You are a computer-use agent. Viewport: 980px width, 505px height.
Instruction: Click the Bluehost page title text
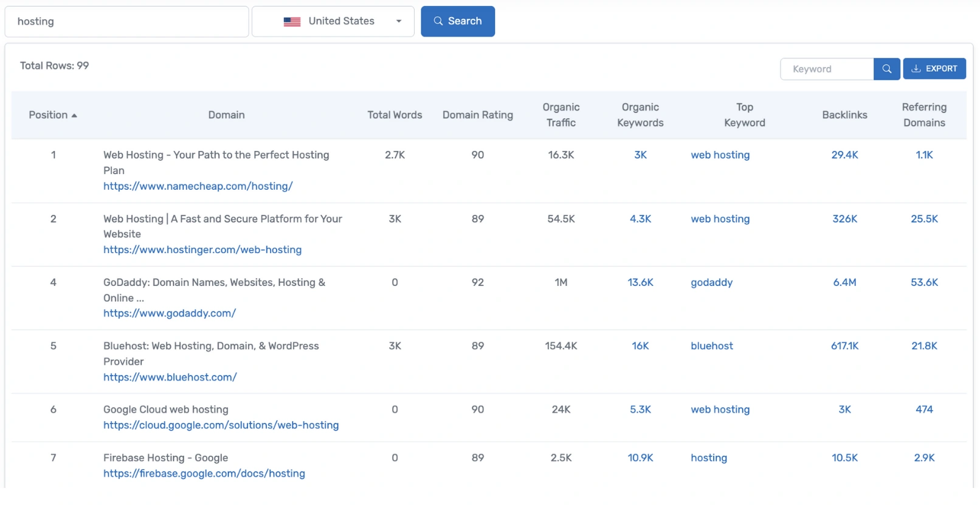pos(211,353)
